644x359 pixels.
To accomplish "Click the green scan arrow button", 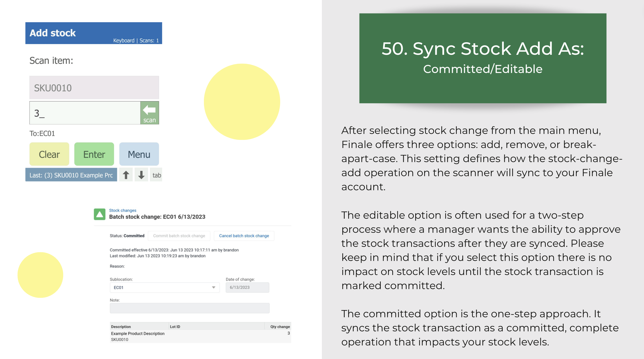I will 149,113.
